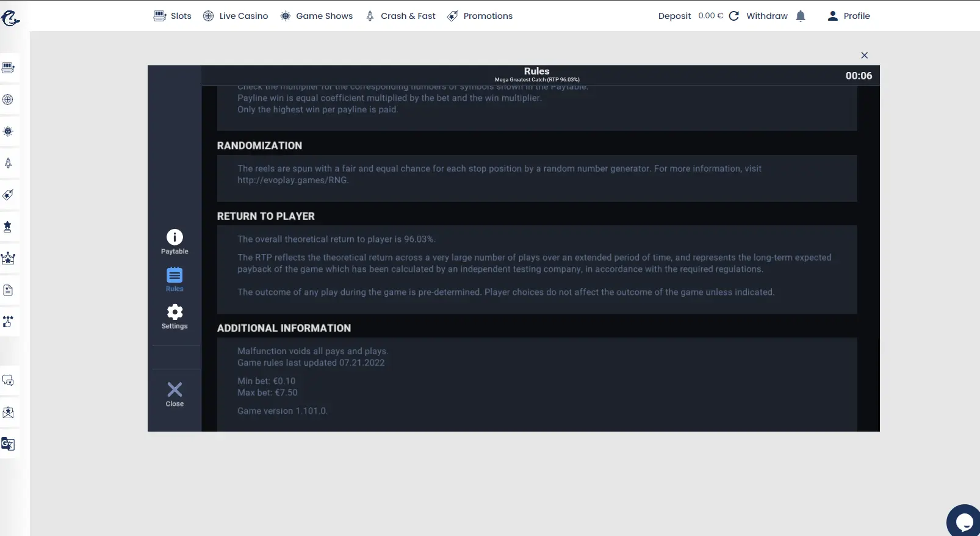
Task: Click the 00:06 timer display
Action: pos(859,76)
